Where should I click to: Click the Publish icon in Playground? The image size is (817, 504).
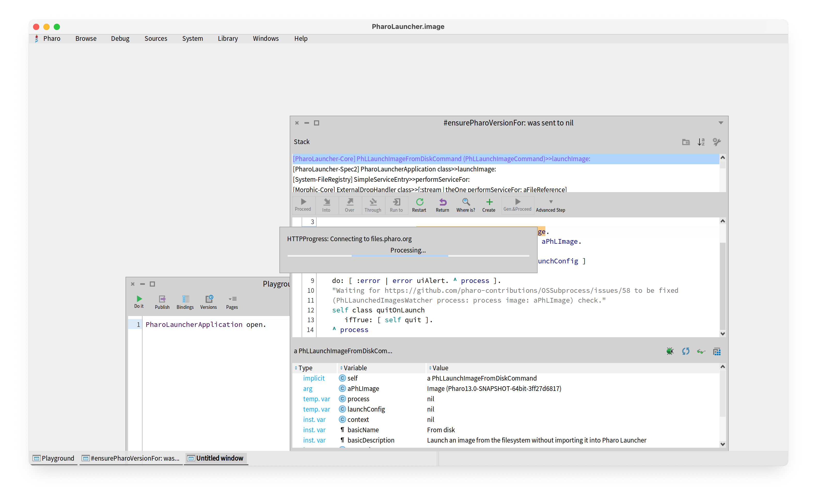pos(162,299)
